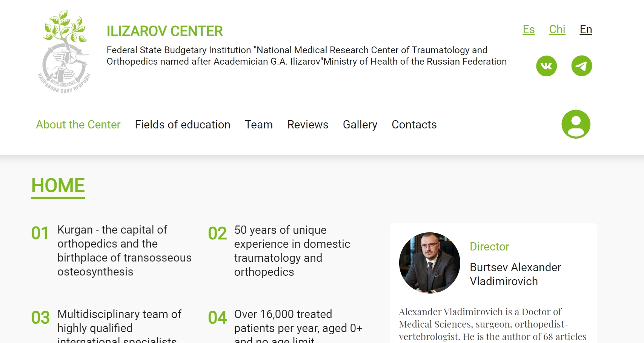The image size is (644, 343).
Task: Click the HOME page heading
Action: 58,187
